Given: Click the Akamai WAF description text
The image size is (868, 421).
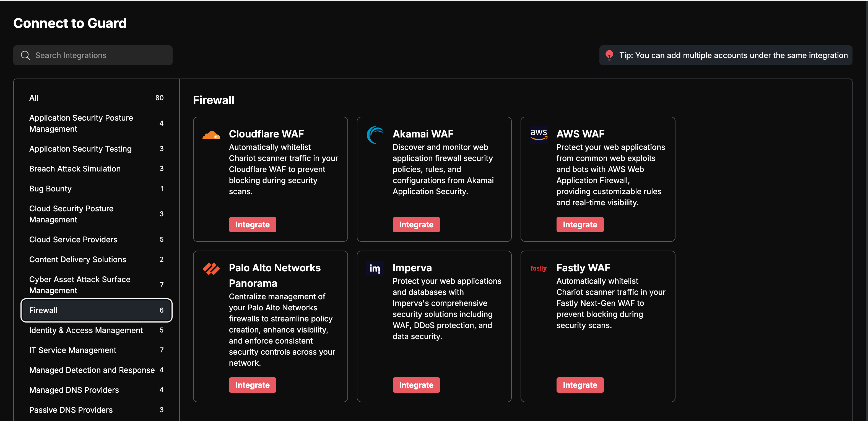Looking at the screenshot, I should coord(443,169).
